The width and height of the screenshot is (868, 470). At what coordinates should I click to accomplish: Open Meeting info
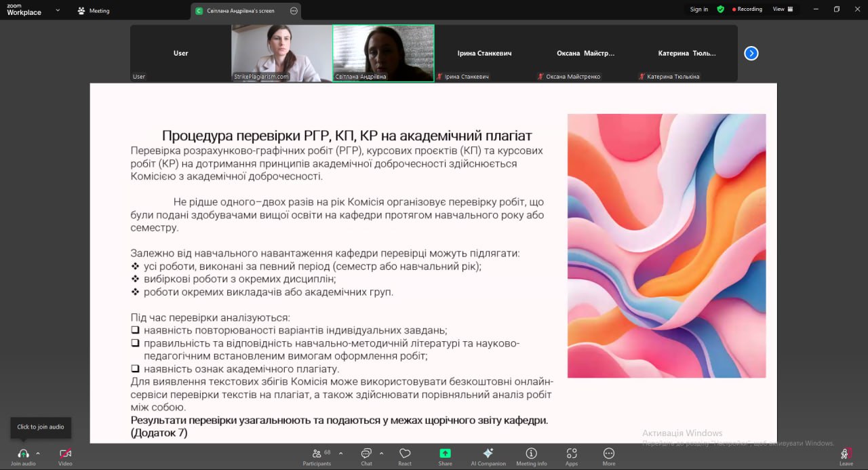pyautogui.click(x=532, y=457)
